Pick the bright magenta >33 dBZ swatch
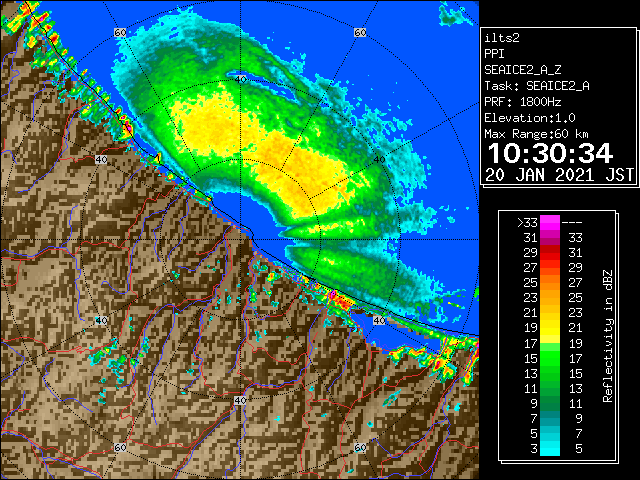 tap(550, 223)
